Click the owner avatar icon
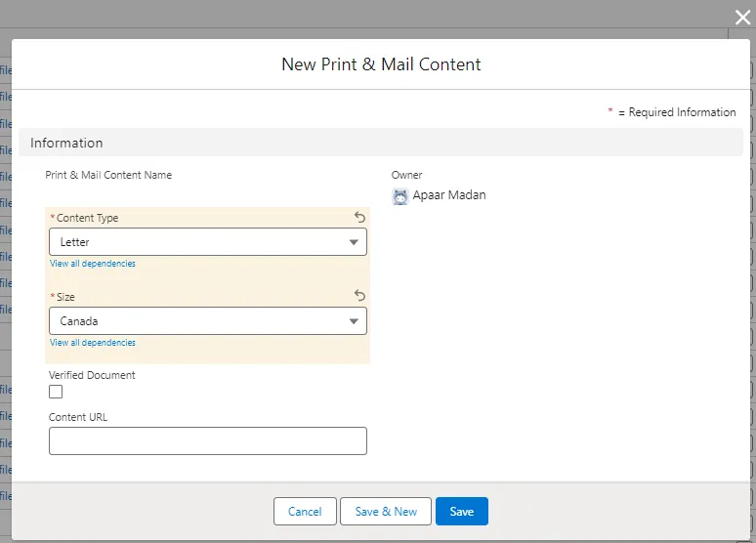Screen dimensions: 756x543 400,195
